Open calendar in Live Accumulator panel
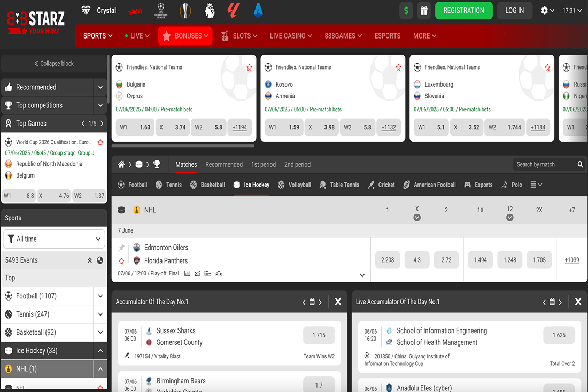This screenshot has height=392, width=588. tap(552, 302)
